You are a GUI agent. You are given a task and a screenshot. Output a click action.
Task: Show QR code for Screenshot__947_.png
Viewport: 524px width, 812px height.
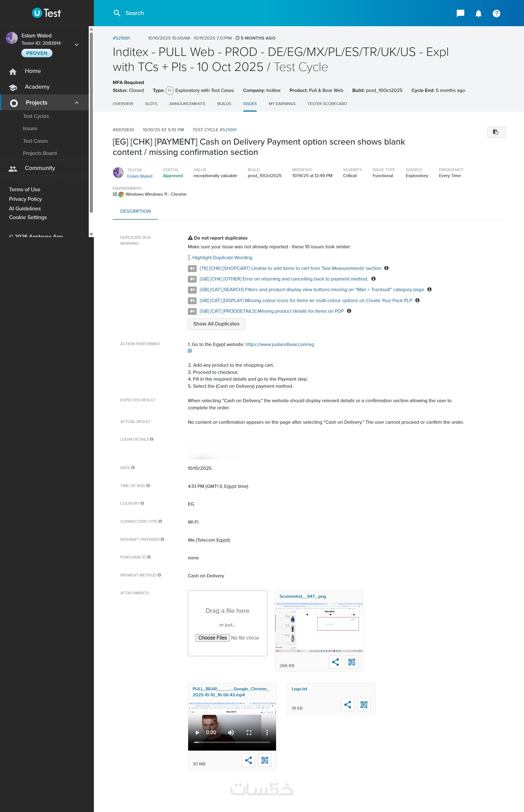351,662
